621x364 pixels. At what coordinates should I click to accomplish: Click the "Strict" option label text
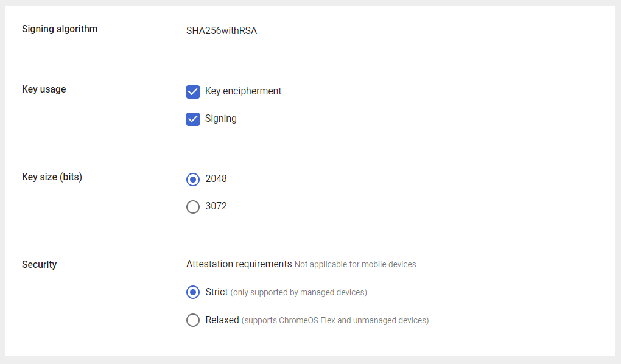click(217, 292)
